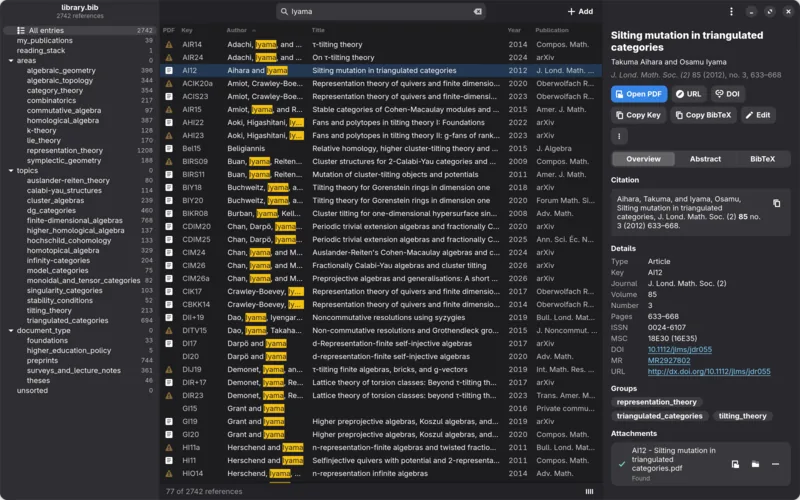Click the magnifier icon in search bar
The width and height of the screenshot is (800, 500).
(x=284, y=11)
